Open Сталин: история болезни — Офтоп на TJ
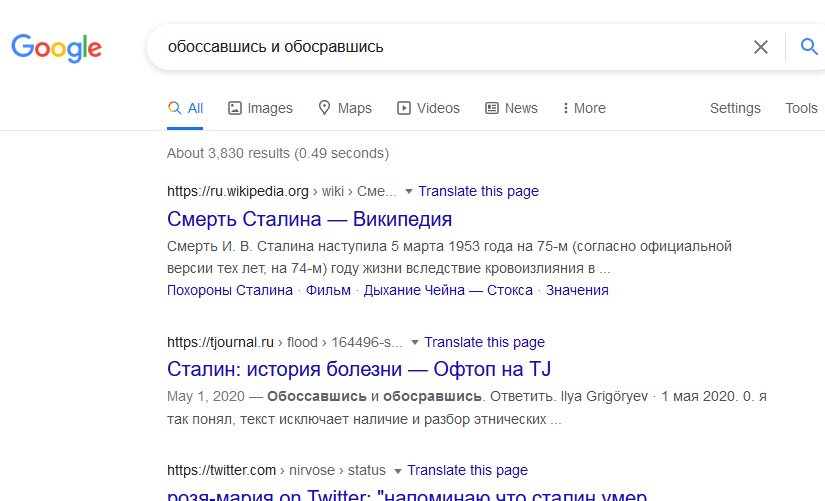 [x=359, y=369]
